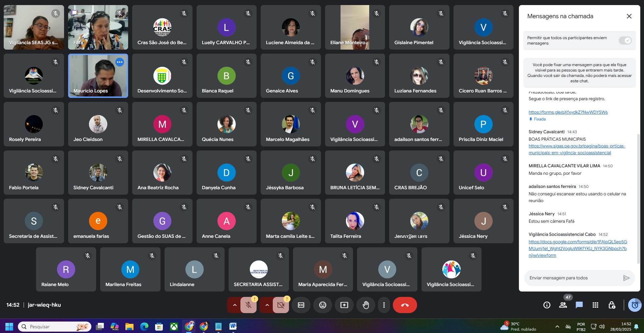Click the message input field
Image resolution: width=644 pixels, height=333 pixels.
573,278
